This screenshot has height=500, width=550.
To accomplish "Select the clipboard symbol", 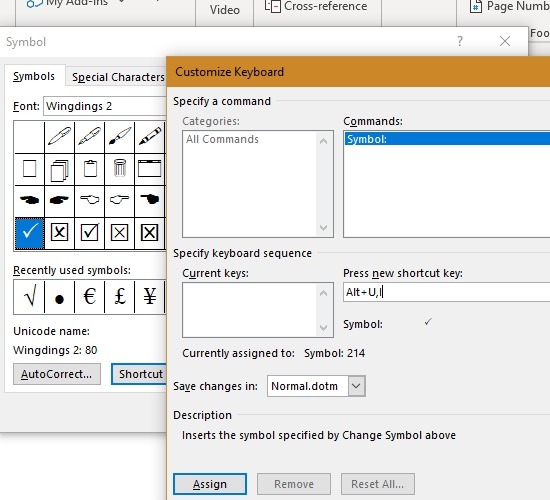I will pyautogui.click(x=89, y=169).
